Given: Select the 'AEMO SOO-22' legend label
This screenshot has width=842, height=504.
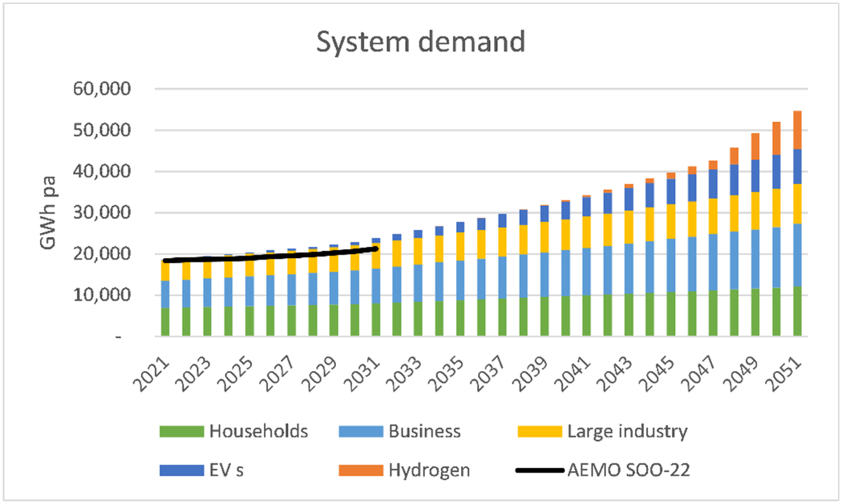Looking at the screenshot, I should click(629, 471).
